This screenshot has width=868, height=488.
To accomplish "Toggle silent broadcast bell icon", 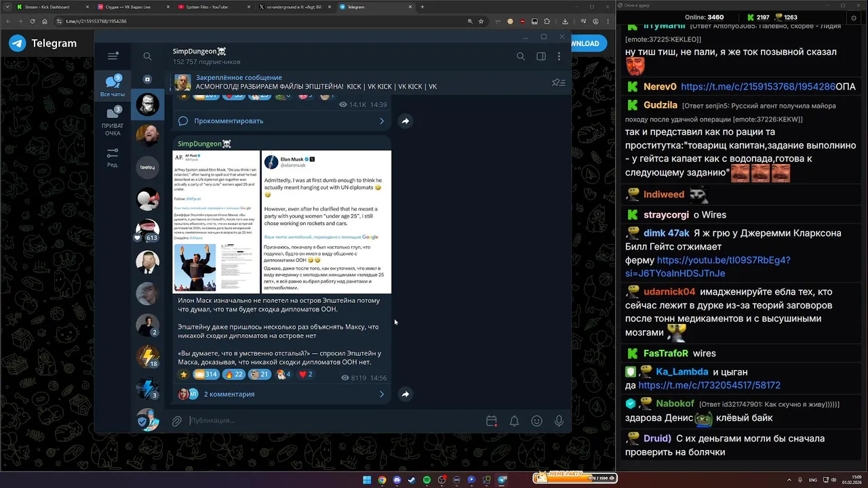I will pyautogui.click(x=514, y=421).
